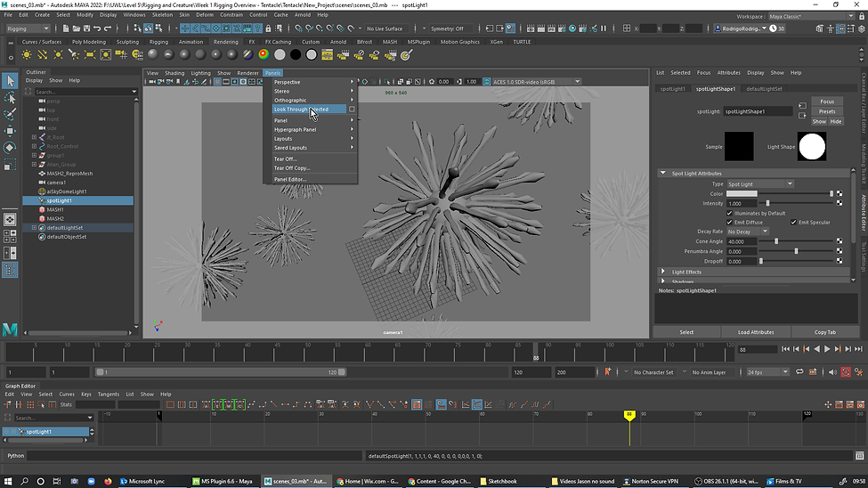Choose Look Through Selected menu item
868x488 pixels.
[310, 110]
